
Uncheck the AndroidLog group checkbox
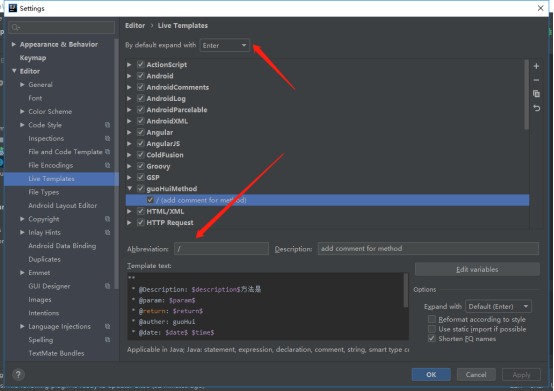(141, 98)
